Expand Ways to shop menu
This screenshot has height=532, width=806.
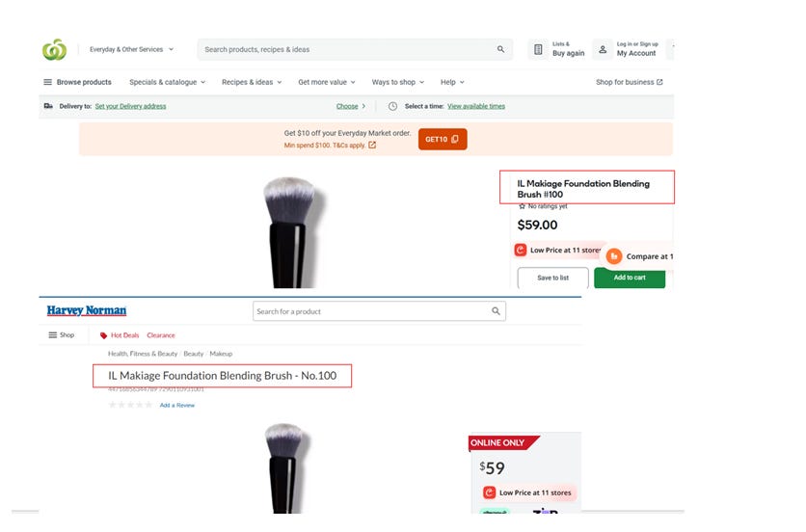click(x=398, y=82)
